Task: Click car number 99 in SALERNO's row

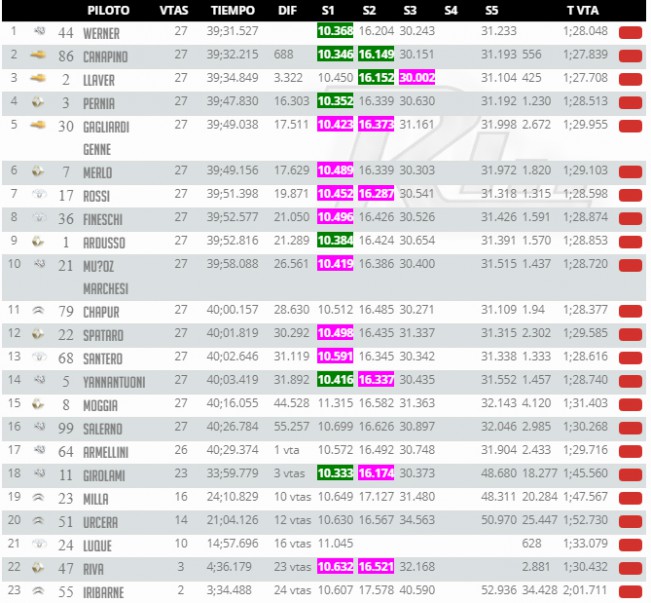Action: point(66,428)
